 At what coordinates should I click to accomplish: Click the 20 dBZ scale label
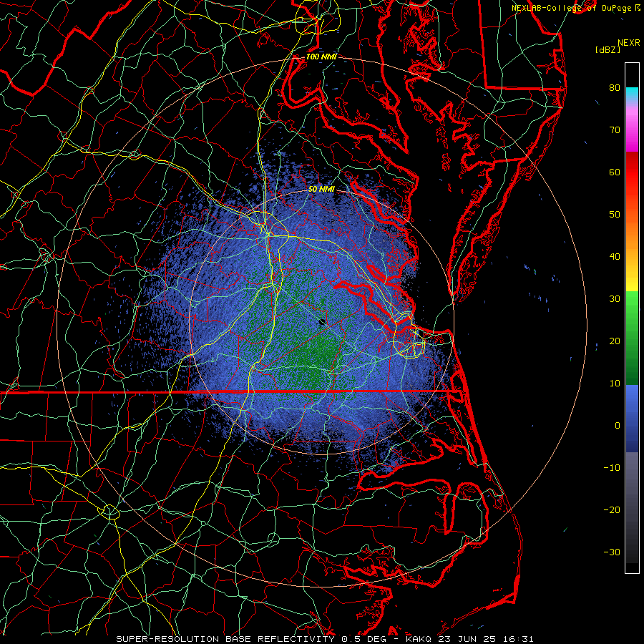click(615, 341)
